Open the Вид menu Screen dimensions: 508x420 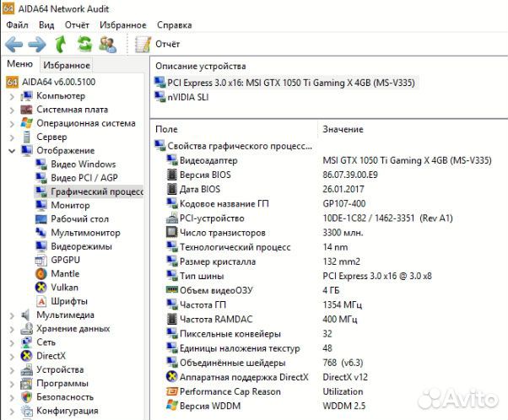[x=46, y=25]
